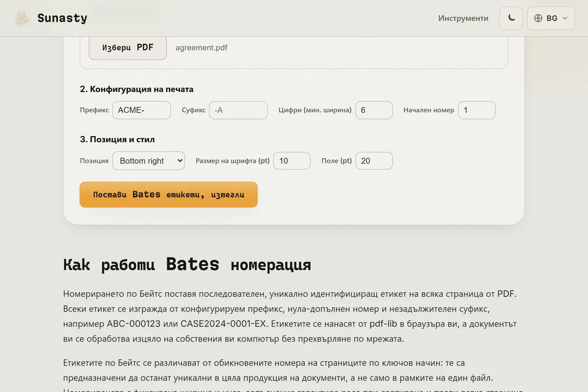Click the Размер на шрифта field

click(292, 160)
